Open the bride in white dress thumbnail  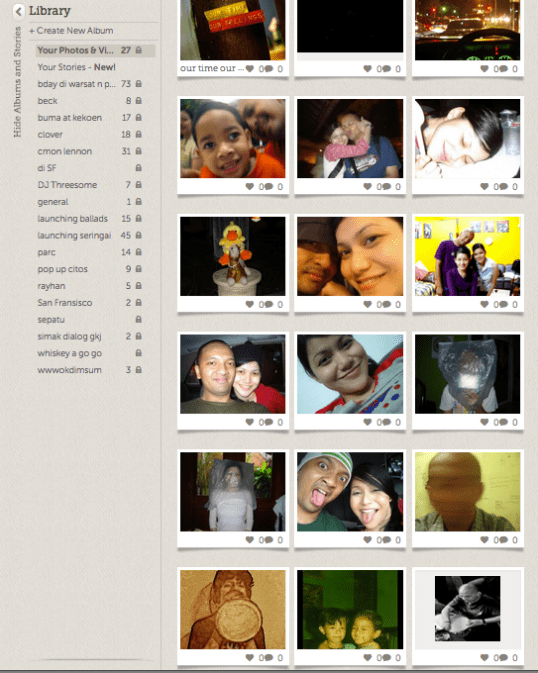point(233,491)
